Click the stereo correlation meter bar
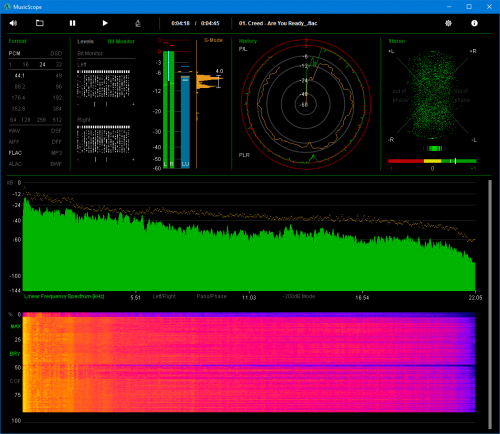 point(432,161)
